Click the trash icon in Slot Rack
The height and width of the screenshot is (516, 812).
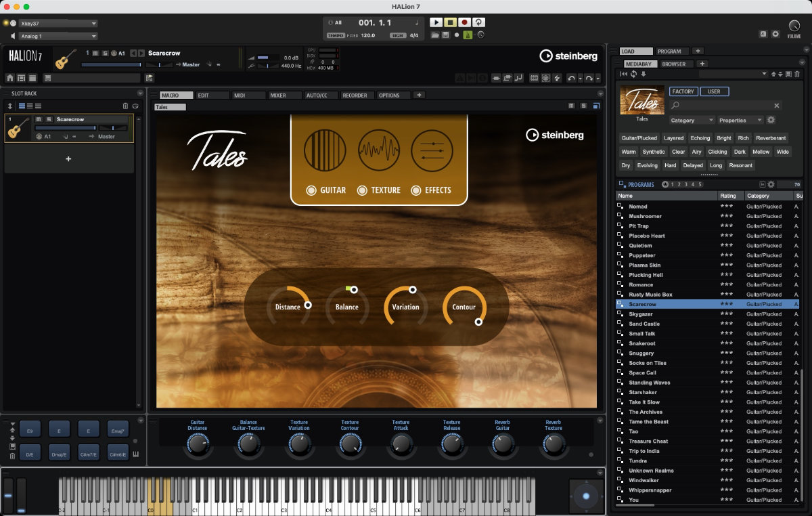coord(125,106)
